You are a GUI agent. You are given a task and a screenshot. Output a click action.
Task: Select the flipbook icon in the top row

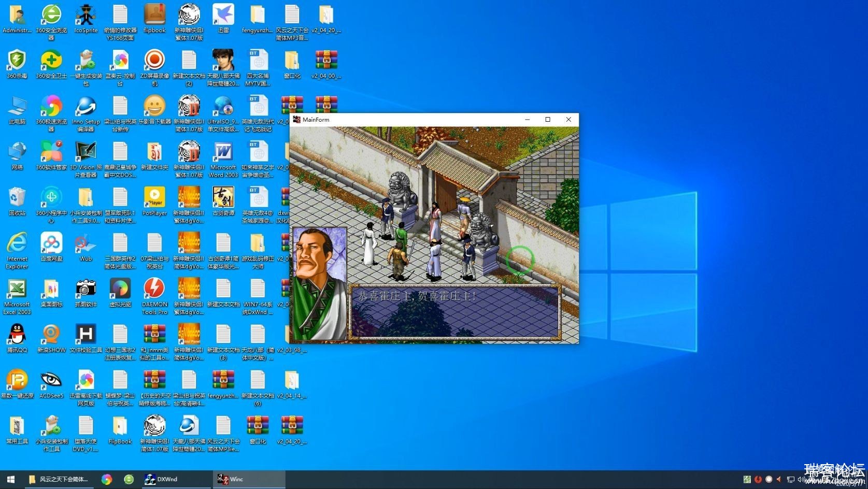154,19
